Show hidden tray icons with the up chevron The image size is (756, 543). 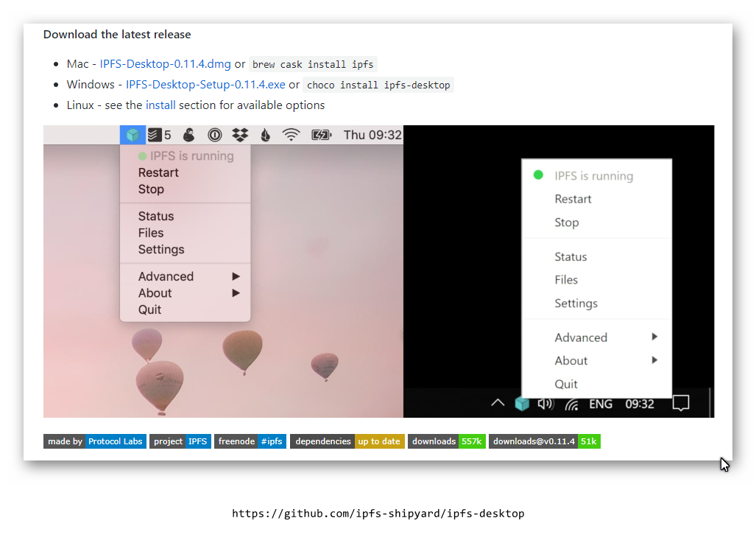click(498, 402)
